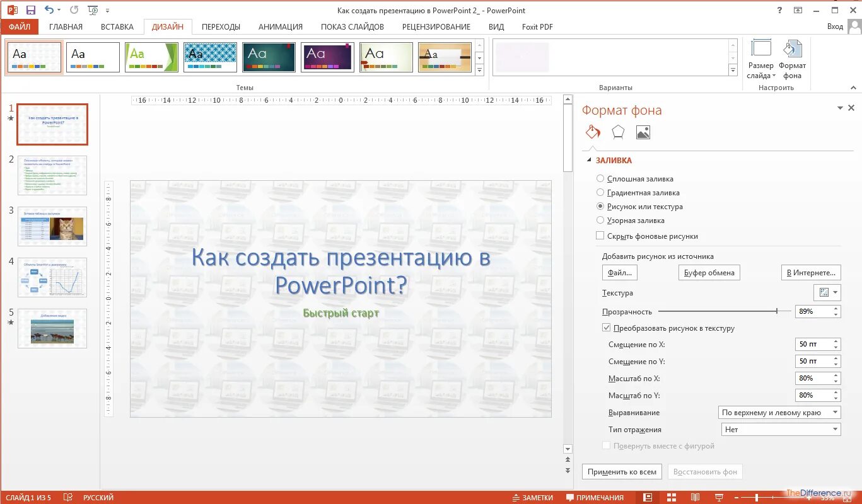Click Next Slide double-arrow below scrollbar
This screenshot has height=504, width=862.
pyautogui.click(x=568, y=471)
